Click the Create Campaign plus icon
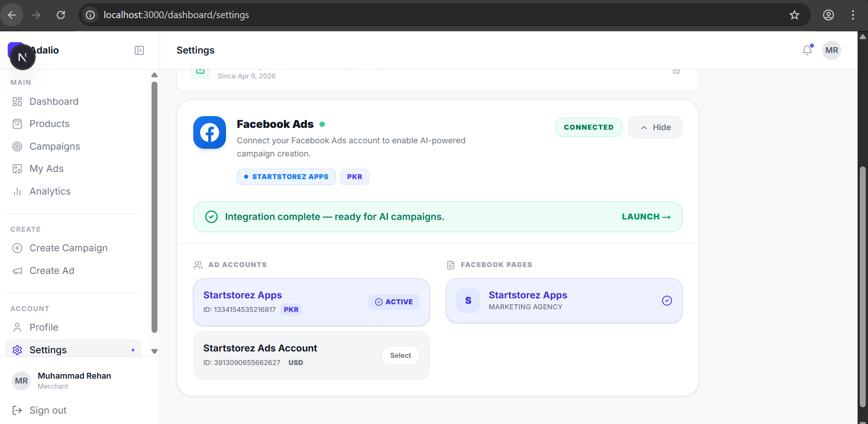The image size is (868, 424). point(17,248)
